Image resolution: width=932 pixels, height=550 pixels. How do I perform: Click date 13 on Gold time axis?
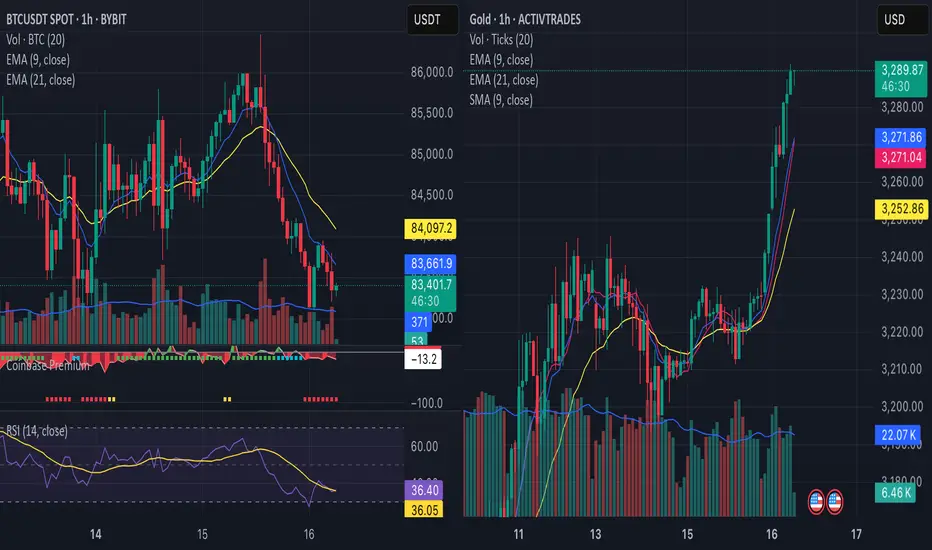[x=595, y=534]
